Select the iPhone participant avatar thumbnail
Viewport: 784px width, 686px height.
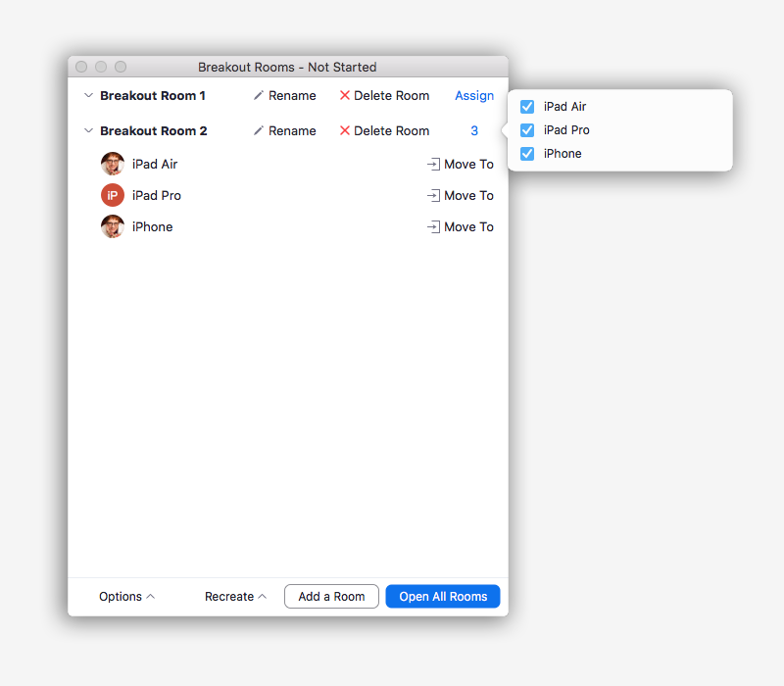(113, 227)
